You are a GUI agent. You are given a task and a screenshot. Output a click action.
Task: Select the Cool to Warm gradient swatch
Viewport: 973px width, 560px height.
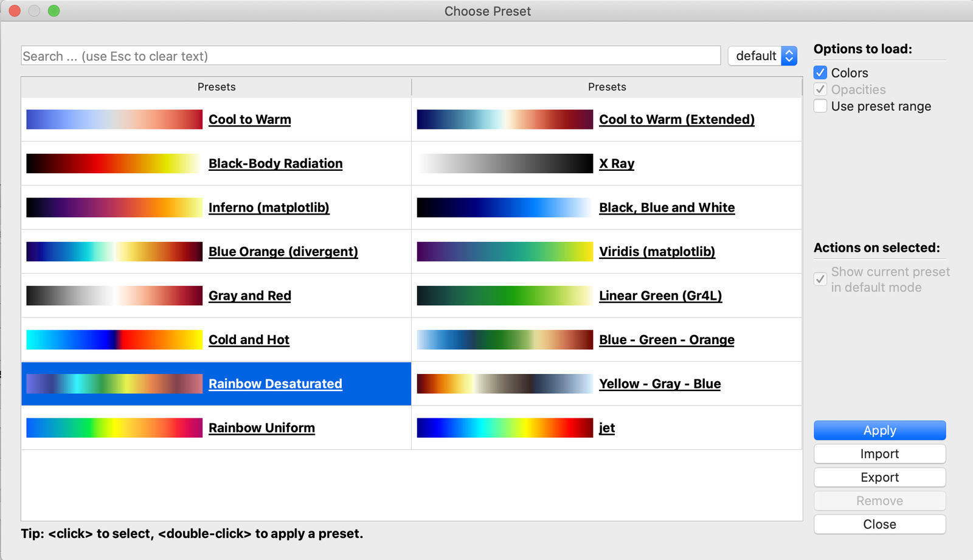[x=114, y=119]
